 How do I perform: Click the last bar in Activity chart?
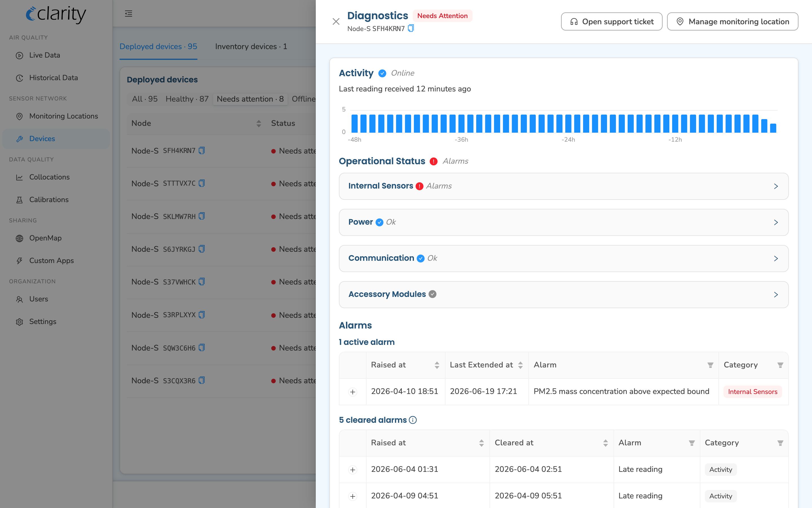[x=773, y=128]
